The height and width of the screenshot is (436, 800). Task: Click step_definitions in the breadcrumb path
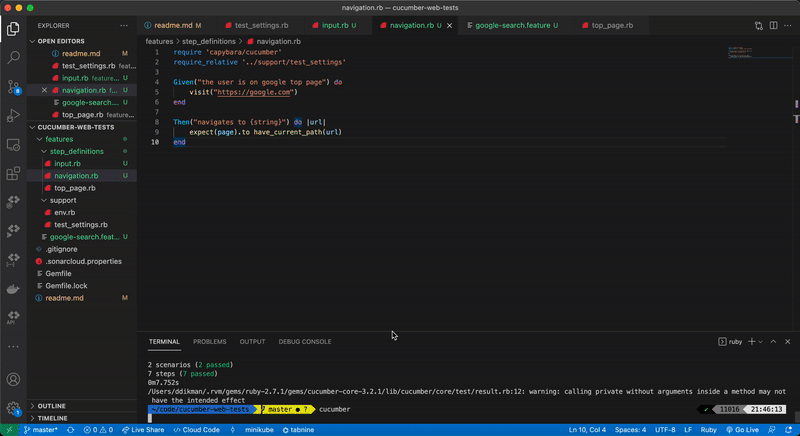[209, 42]
